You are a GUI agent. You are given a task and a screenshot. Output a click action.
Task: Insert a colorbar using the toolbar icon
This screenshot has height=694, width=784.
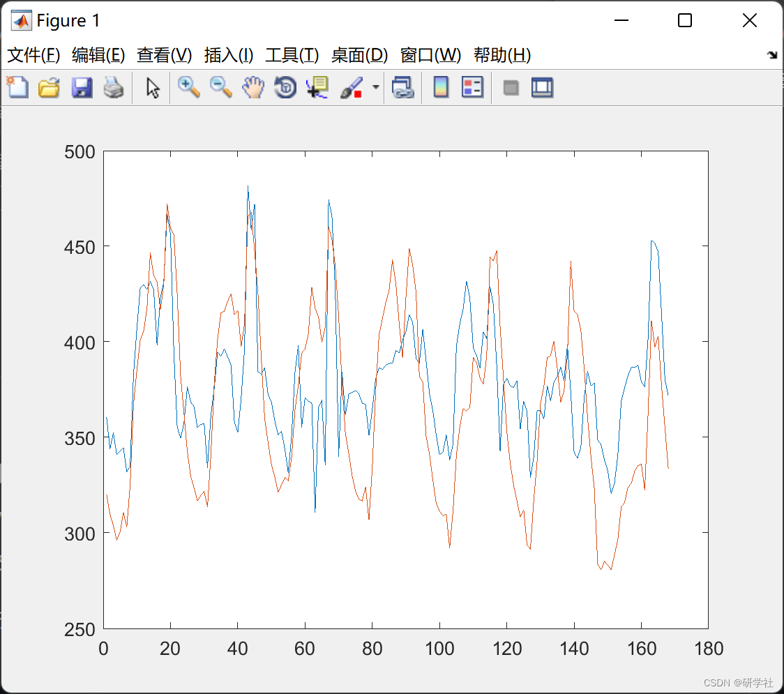(x=441, y=87)
